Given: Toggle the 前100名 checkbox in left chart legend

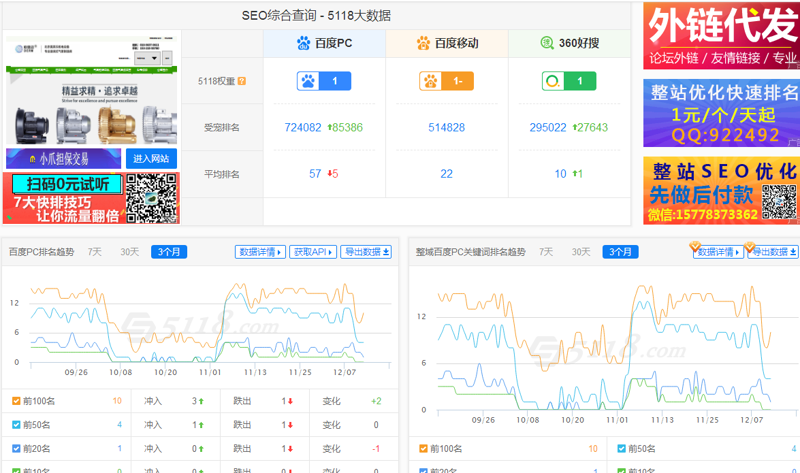Looking at the screenshot, I should pos(16,401).
